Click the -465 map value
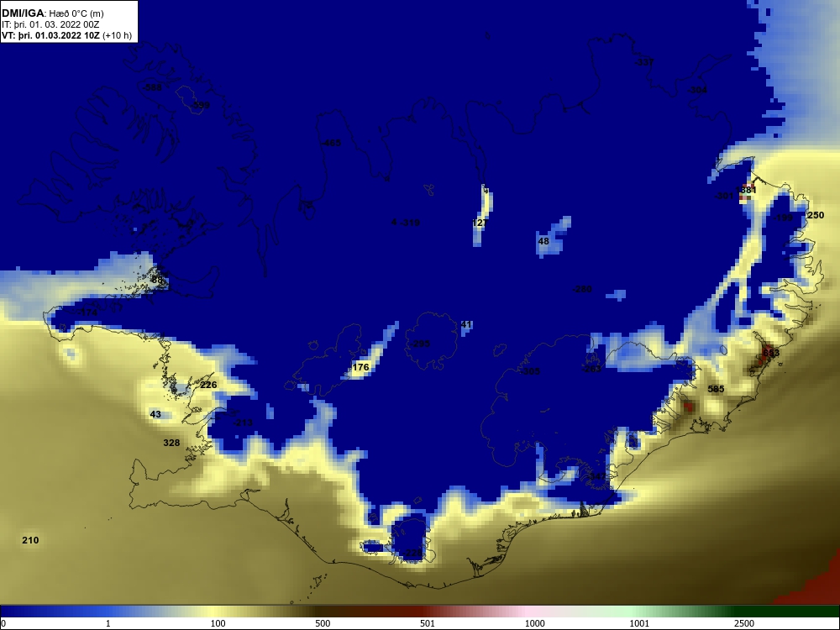This screenshot has width=840, height=630. point(331,143)
